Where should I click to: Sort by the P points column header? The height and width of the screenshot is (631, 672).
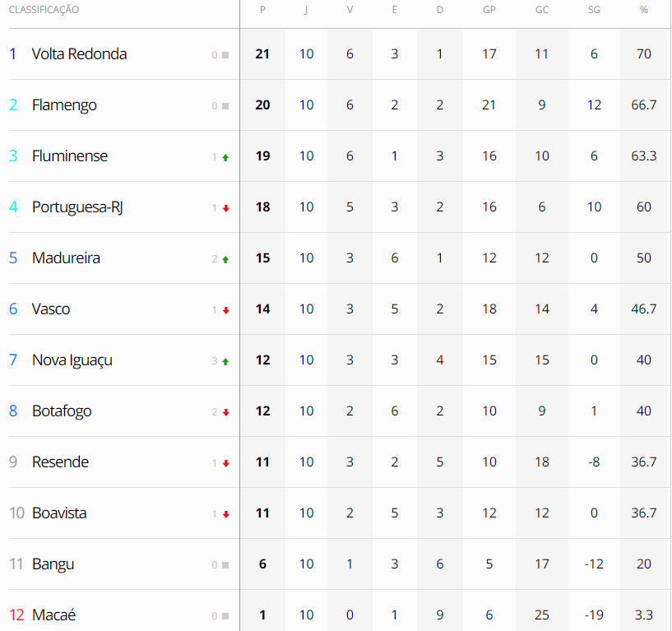pos(262,10)
